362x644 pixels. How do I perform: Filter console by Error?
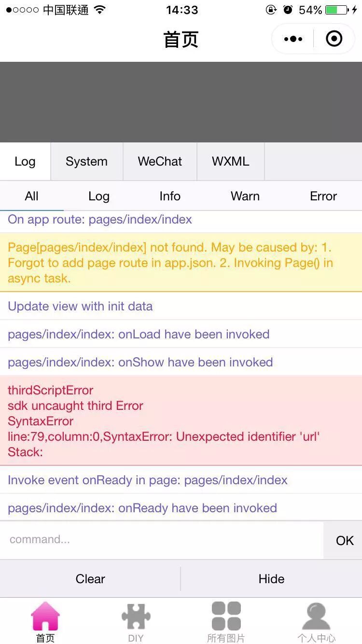pyautogui.click(x=323, y=196)
